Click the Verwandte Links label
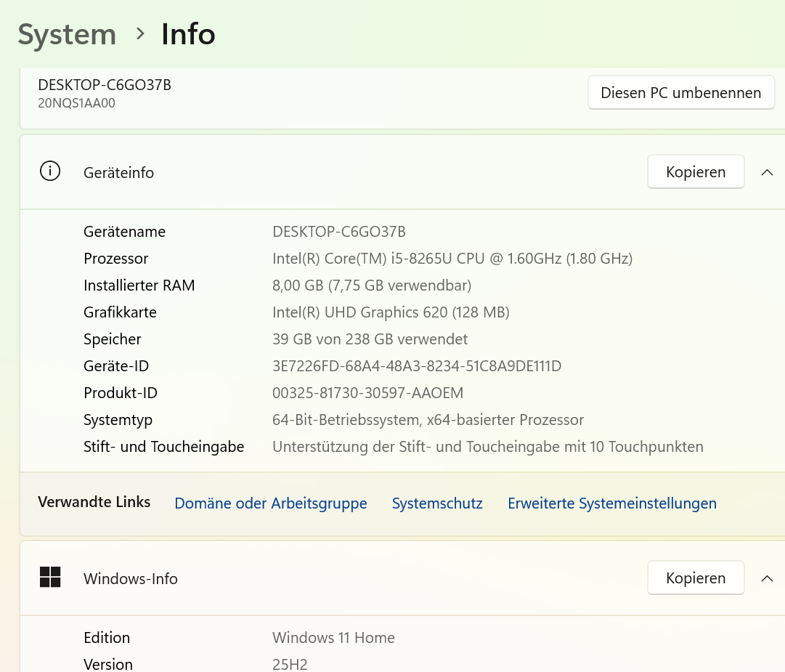 point(94,502)
